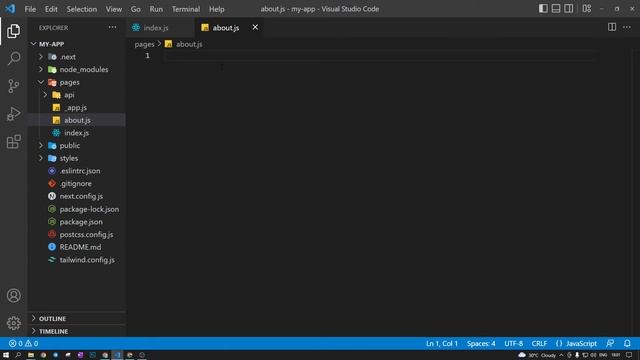This screenshot has width=640, height=360.
Task: Open postcss.config.js file
Action: tap(77, 234)
